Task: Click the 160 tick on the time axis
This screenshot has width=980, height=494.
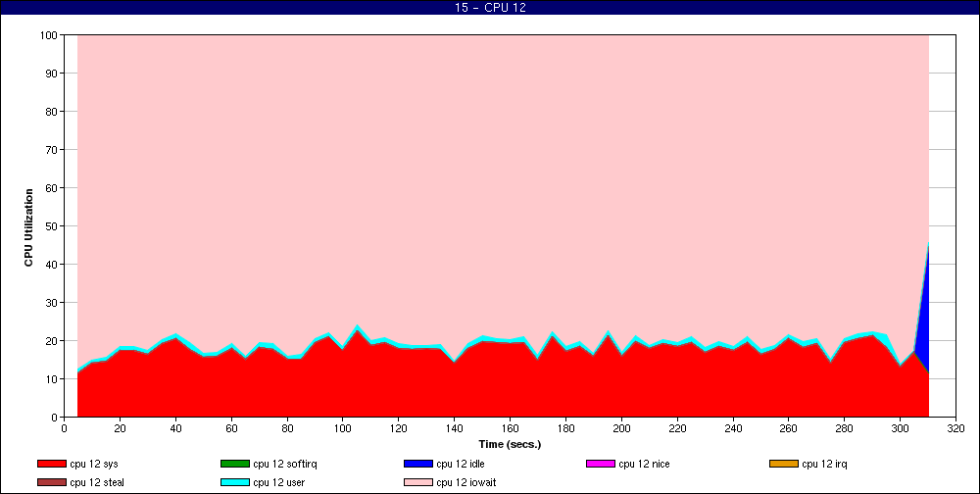Action: [510, 428]
